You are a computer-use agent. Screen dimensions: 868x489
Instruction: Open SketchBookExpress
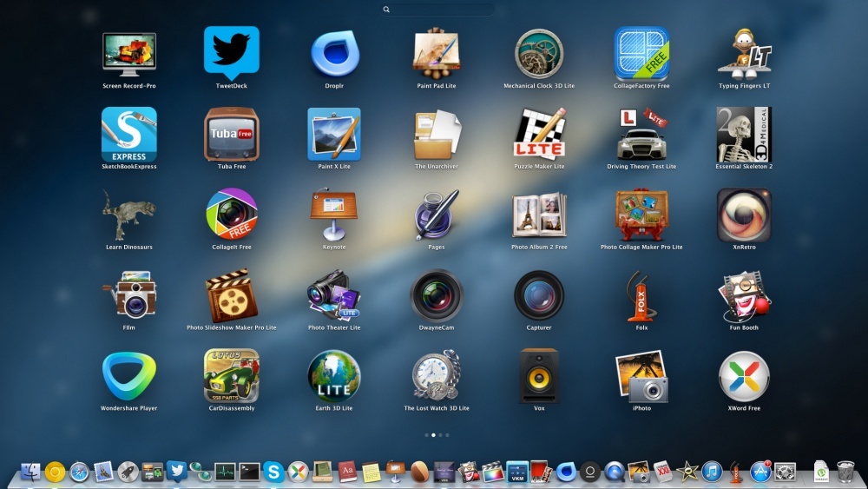[x=129, y=135]
